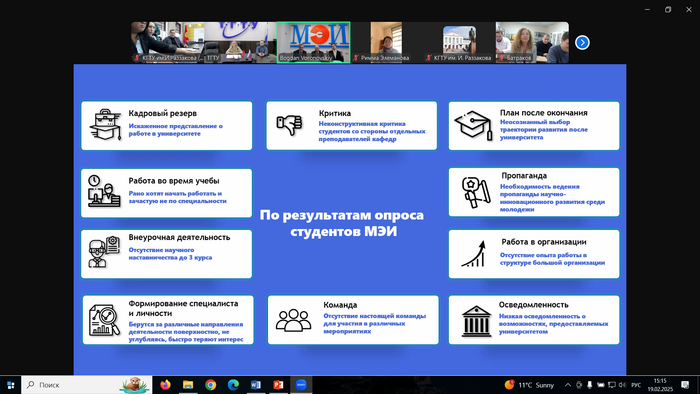700x394 pixels.
Task: Open Microsoft Edge in the taskbar
Action: (x=233, y=385)
